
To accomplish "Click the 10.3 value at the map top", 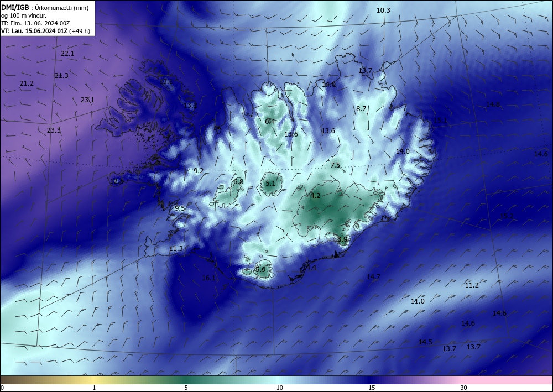I will (x=383, y=11).
